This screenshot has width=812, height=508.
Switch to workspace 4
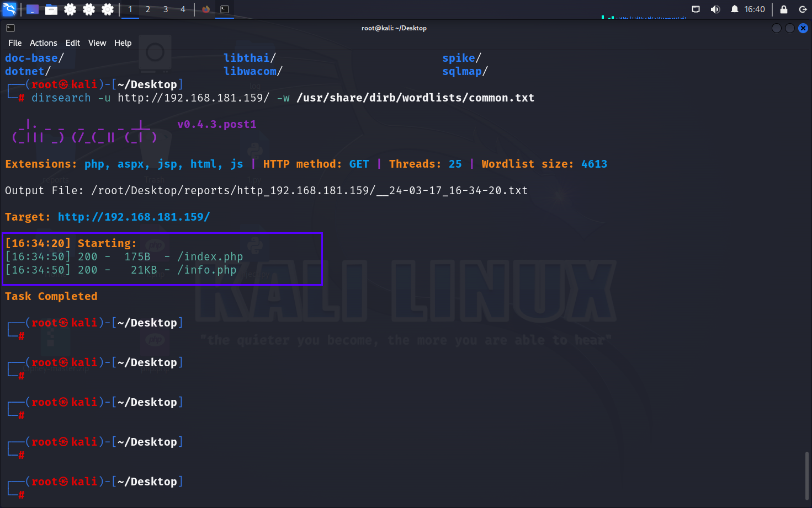(x=183, y=9)
